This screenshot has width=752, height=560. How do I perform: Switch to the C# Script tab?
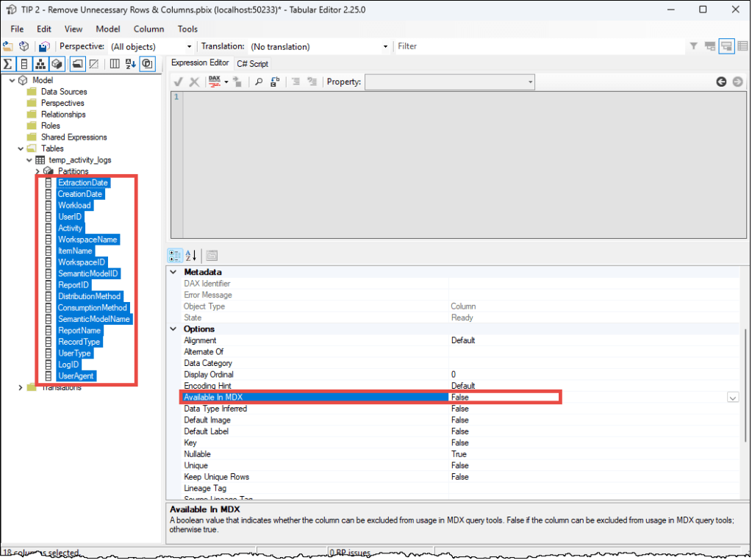(252, 63)
